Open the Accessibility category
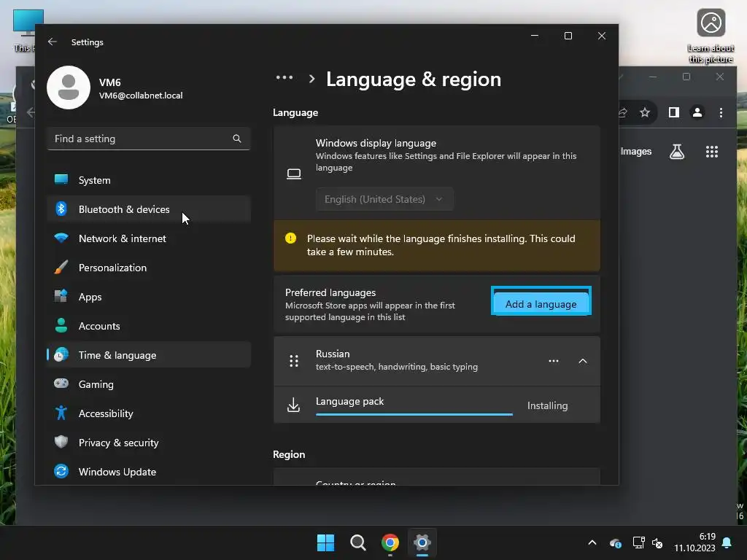The width and height of the screenshot is (747, 560). [149, 413]
